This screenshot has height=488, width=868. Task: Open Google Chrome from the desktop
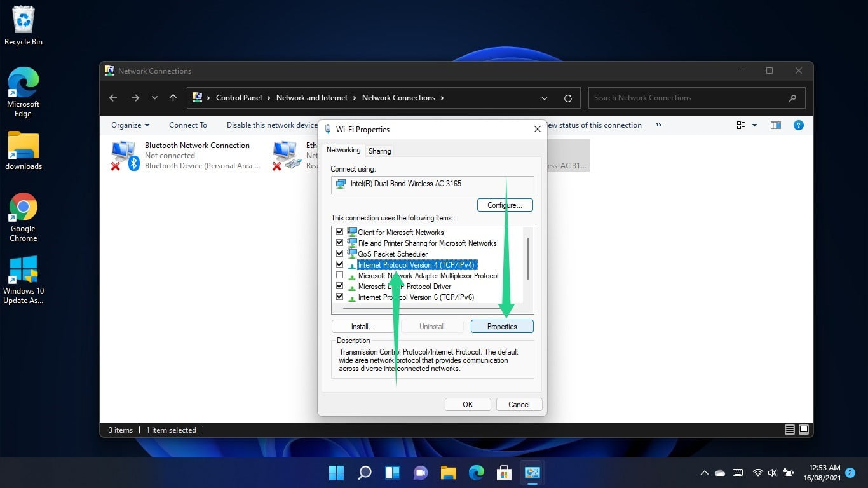[x=24, y=217]
